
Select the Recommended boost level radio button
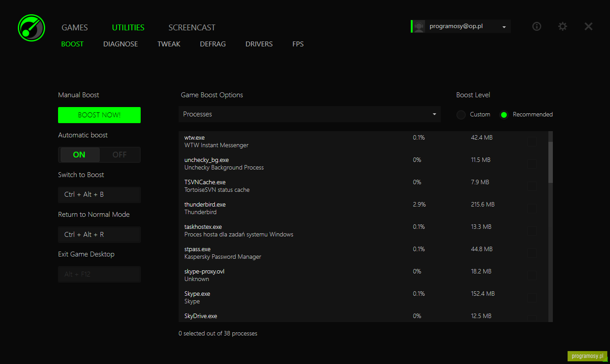504,115
